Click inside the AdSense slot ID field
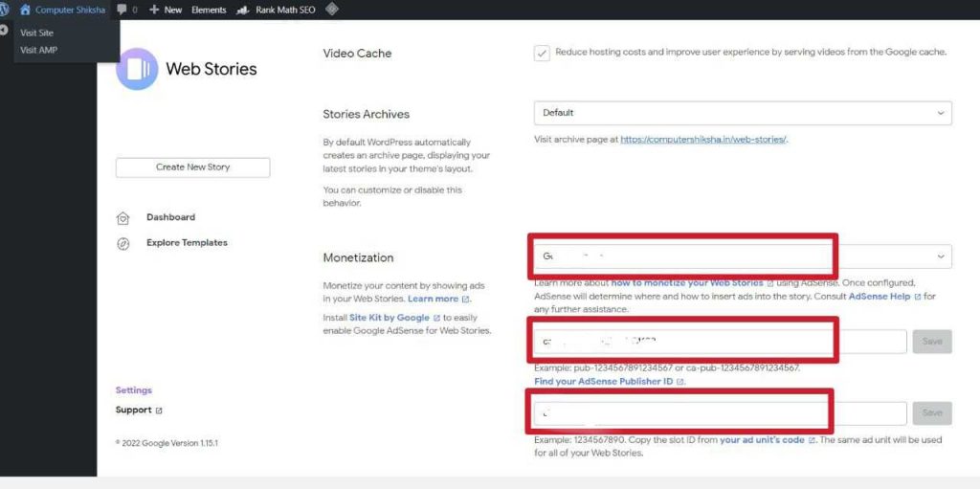 (x=720, y=413)
